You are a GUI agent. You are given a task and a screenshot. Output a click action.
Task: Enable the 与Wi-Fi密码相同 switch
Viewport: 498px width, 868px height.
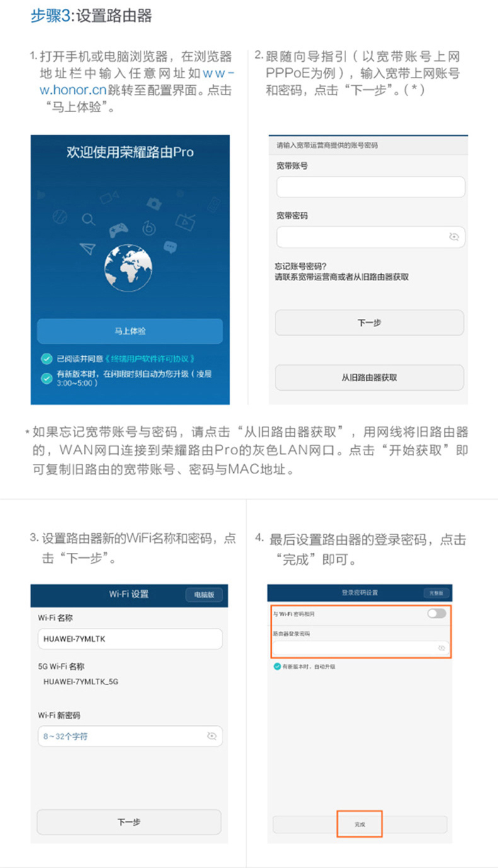tap(436, 613)
